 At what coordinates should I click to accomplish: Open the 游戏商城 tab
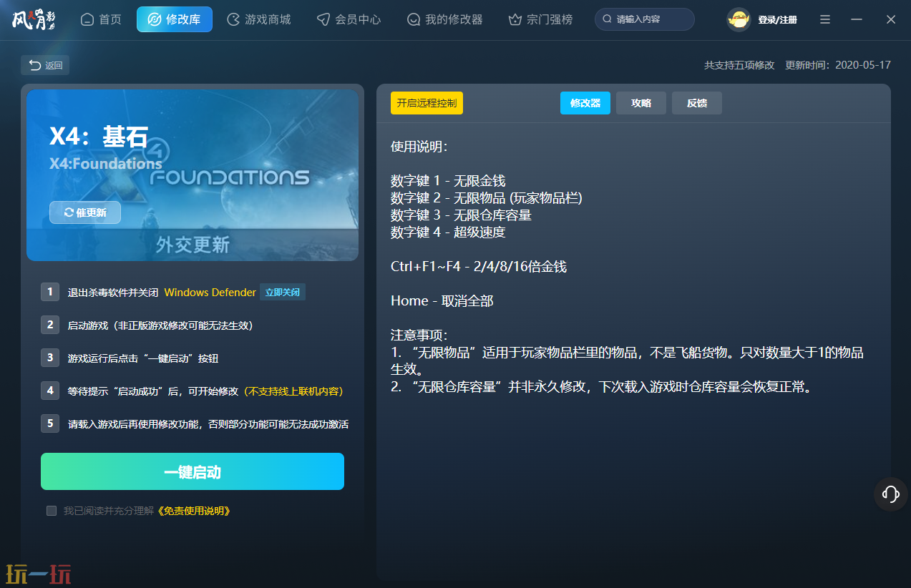point(259,19)
